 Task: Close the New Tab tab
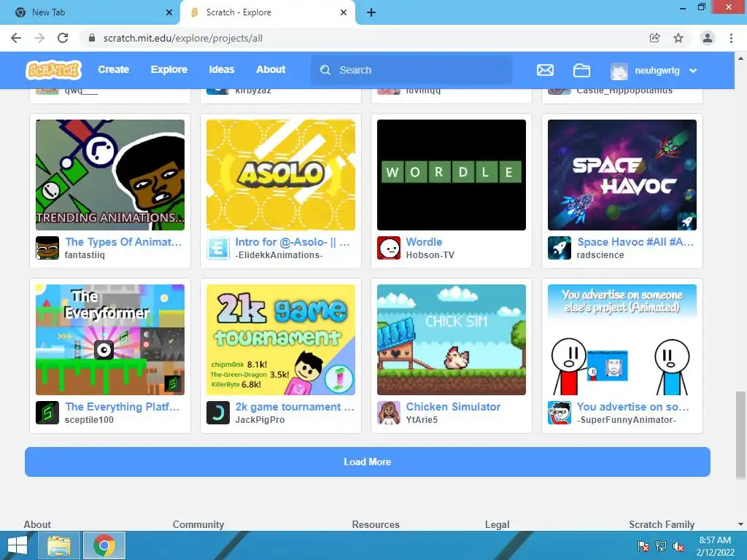tap(169, 12)
